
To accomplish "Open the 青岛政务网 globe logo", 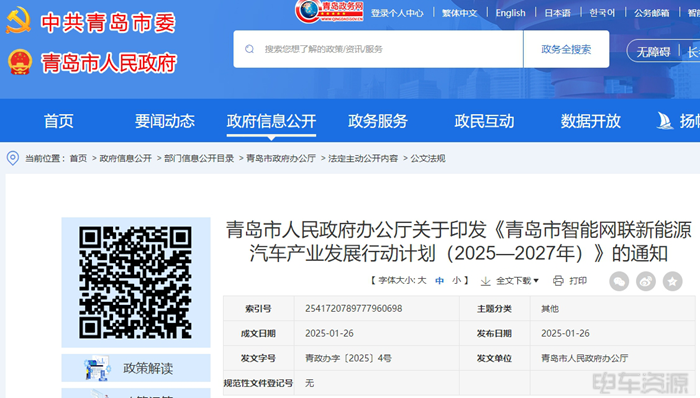I will [329, 11].
